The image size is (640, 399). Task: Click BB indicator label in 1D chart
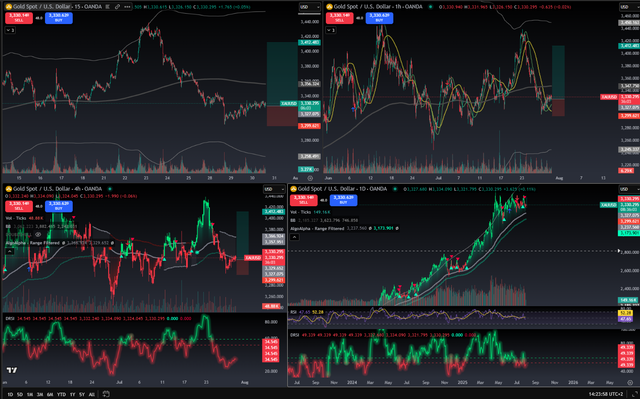293,220
